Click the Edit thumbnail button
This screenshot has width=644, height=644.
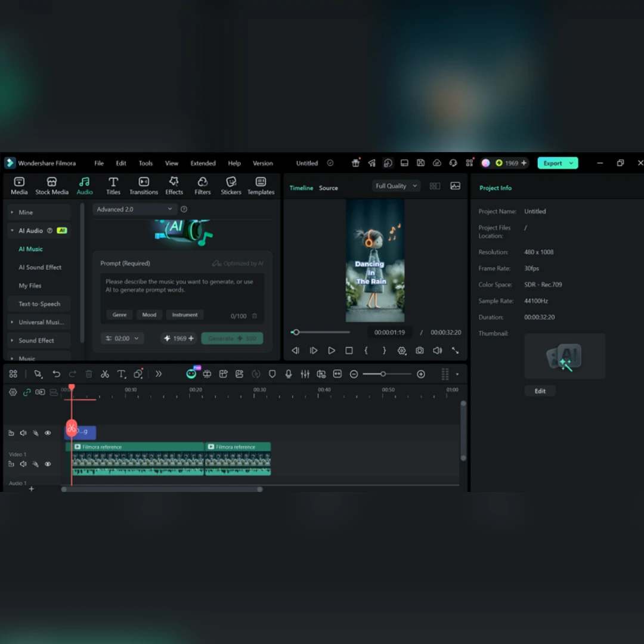540,391
